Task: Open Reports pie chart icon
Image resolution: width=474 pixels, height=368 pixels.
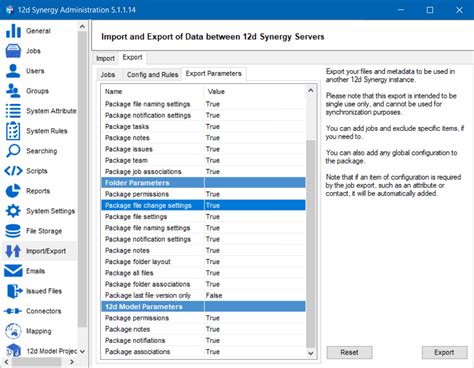Action: (13, 191)
